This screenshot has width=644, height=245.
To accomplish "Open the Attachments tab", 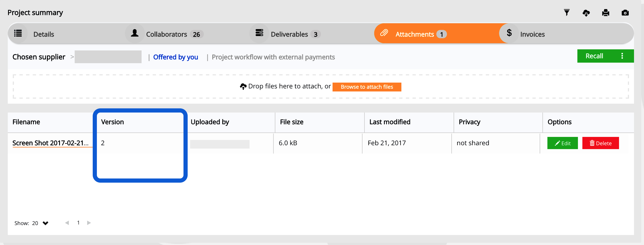I will pos(414,34).
